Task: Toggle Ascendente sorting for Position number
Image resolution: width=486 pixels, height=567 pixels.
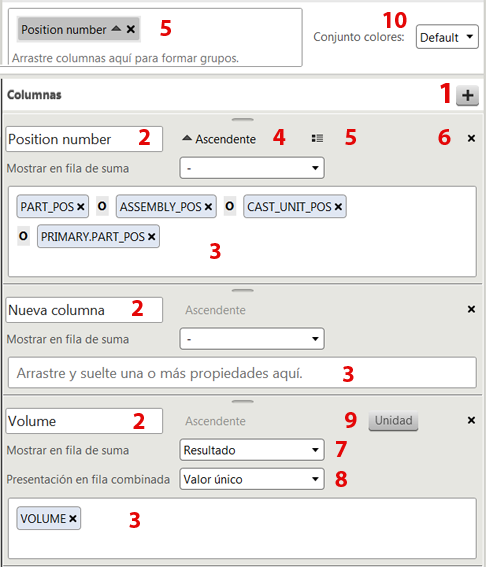Action: tap(219, 139)
